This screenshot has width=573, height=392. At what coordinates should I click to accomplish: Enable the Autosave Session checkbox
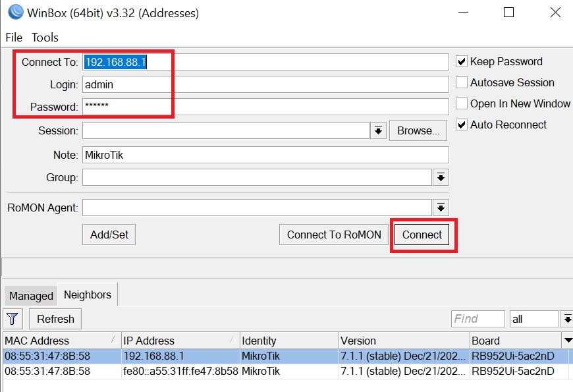coord(462,82)
